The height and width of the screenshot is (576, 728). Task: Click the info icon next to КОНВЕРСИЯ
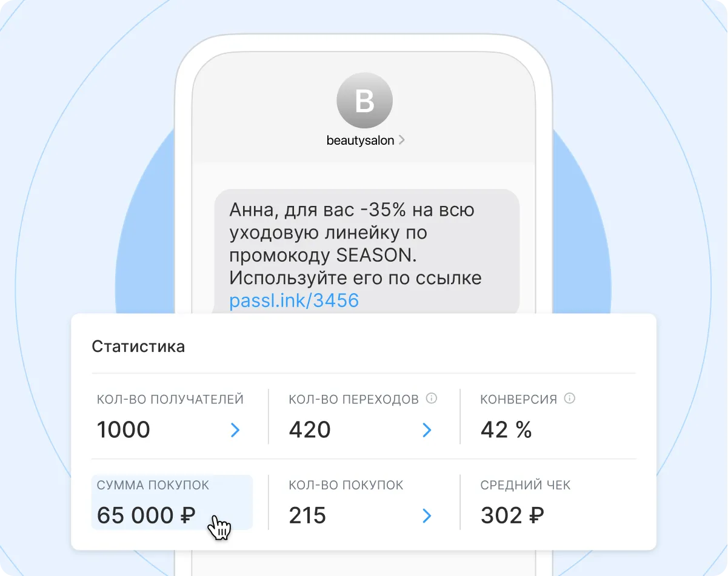(x=569, y=399)
